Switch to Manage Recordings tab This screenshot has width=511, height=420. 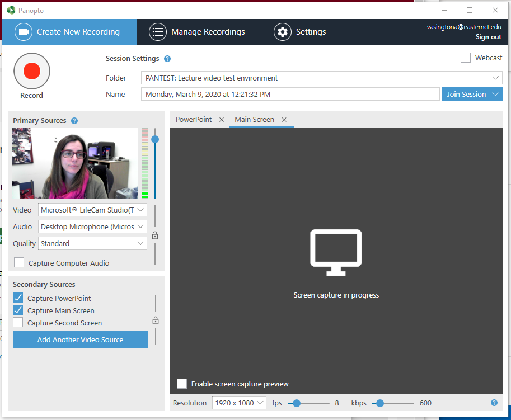point(197,32)
